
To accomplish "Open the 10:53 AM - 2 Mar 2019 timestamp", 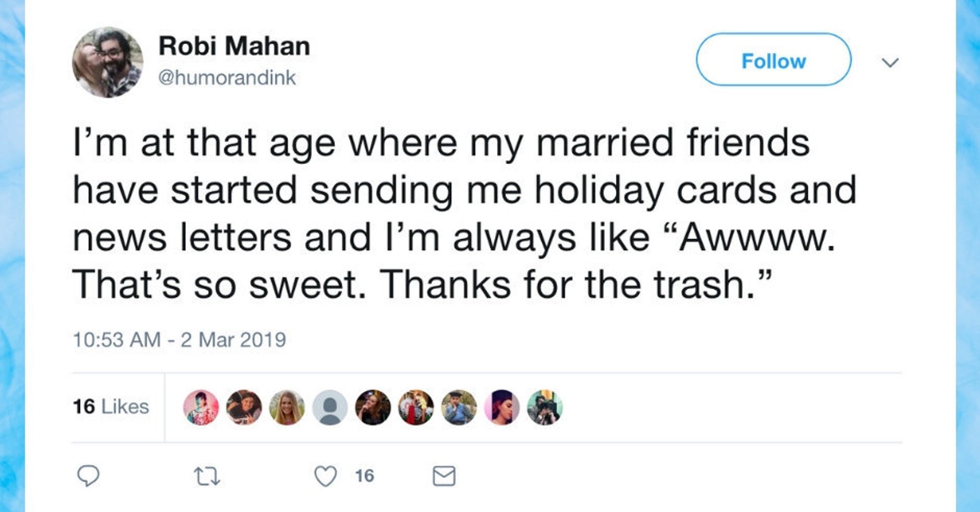I will [179, 340].
